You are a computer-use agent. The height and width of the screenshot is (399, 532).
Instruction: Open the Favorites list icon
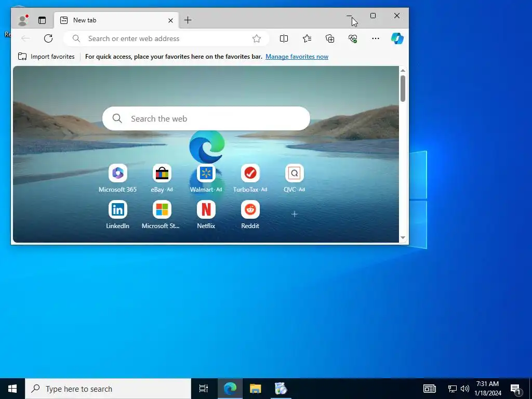(307, 38)
